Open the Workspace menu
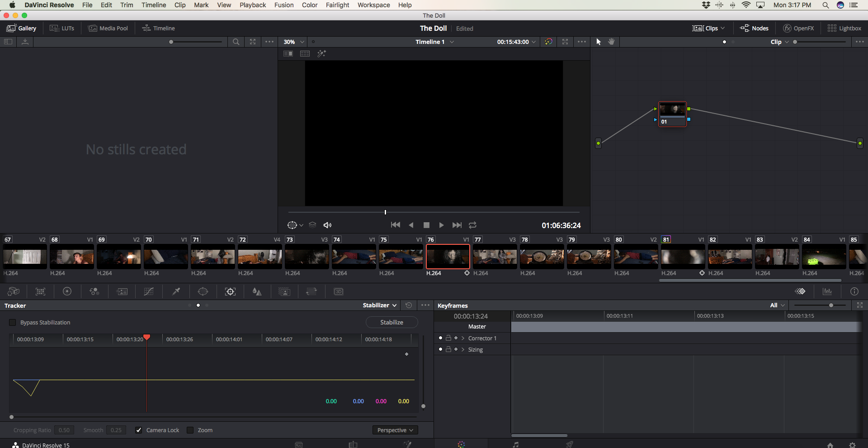 373,5
